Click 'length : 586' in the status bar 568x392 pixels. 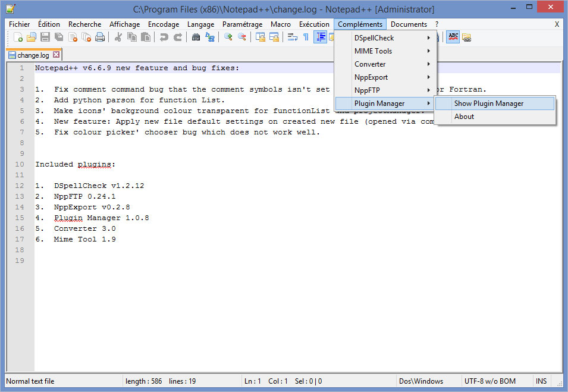[143, 381]
